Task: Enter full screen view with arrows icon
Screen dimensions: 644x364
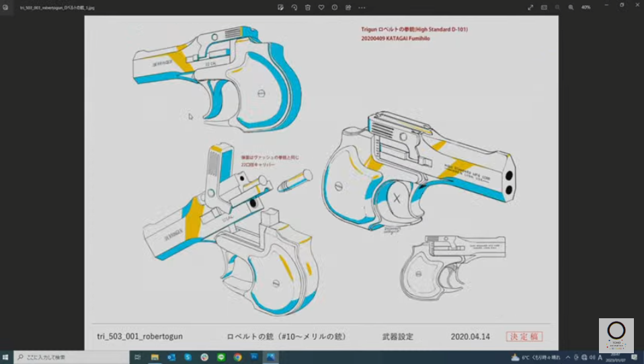Action: 530,7
